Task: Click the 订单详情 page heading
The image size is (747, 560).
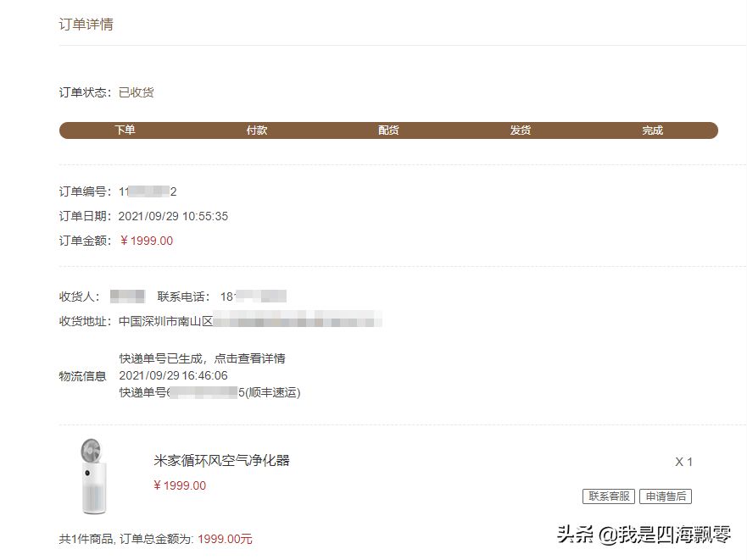Action: (86, 25)
